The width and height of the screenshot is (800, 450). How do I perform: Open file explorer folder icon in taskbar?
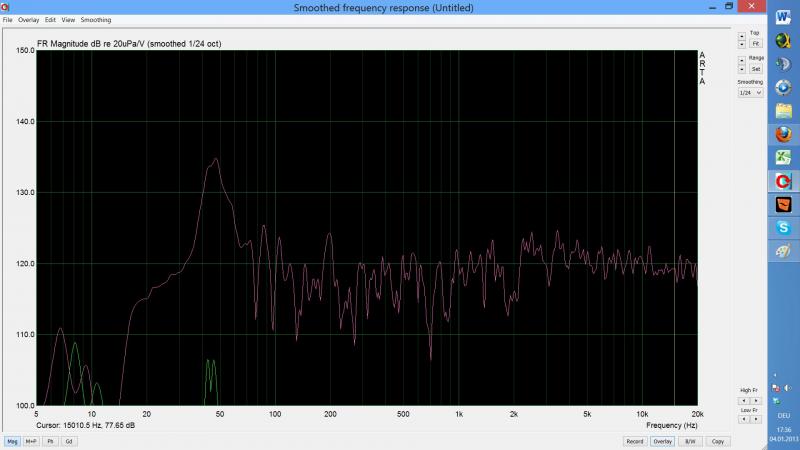click(784, 111)
